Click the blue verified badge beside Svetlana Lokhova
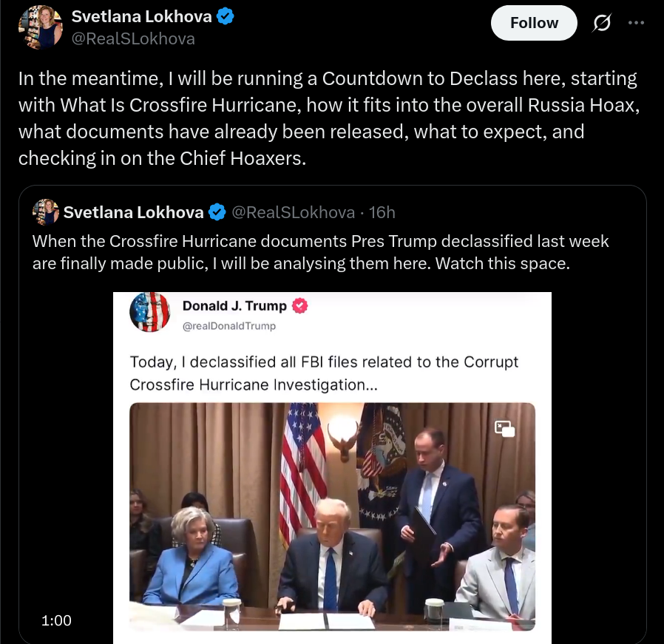This screenshot has height=644, width=664. click(225, 16)
